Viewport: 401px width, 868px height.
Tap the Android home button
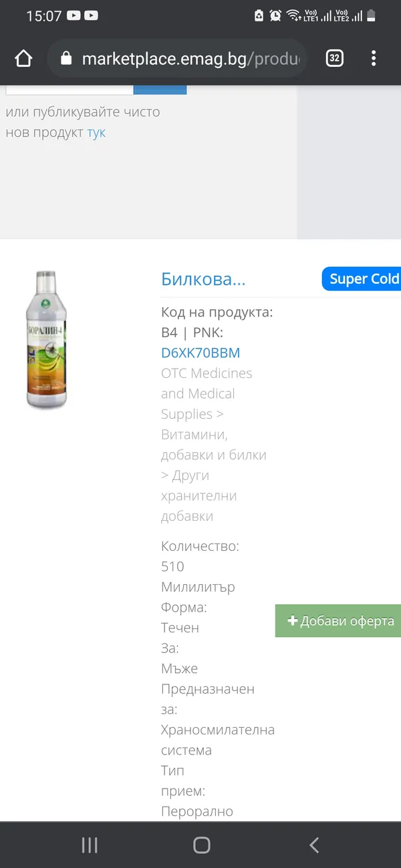click(201, 845)
